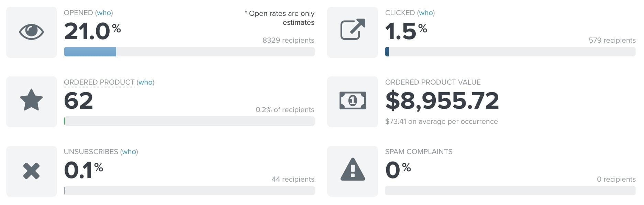Click the X Unsubscribes icon
The height and width of the screenshot is (205, 644).
[31, 171]
